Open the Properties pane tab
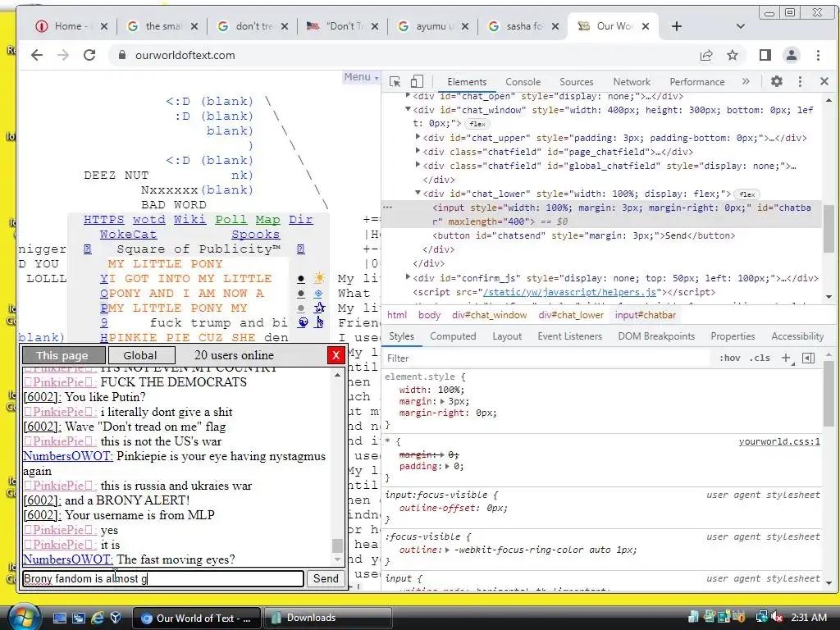This screenshot has width=840, height=630. click(733, 336)
